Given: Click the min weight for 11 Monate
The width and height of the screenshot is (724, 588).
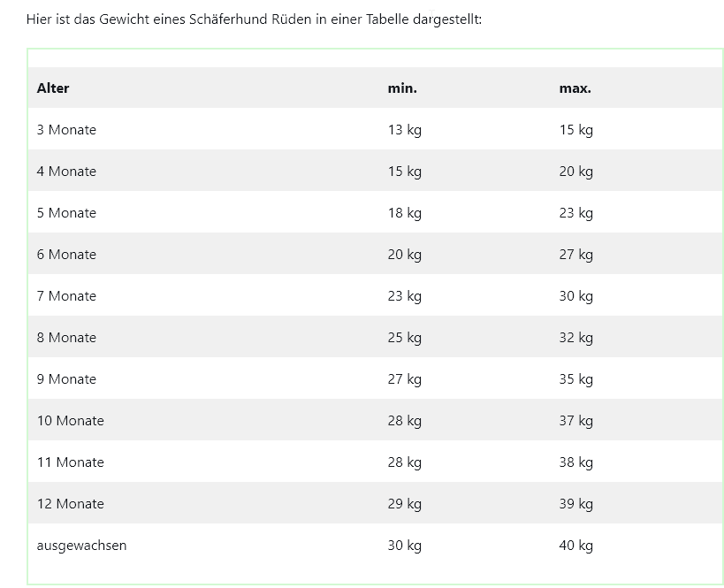Looking at the screenshot, I should (404, 462).
